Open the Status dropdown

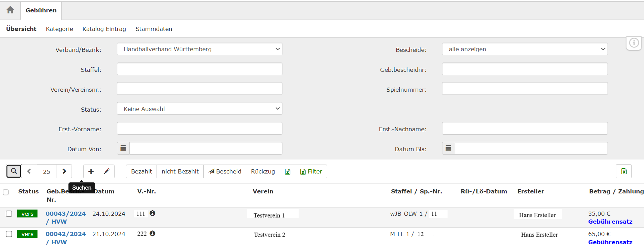pyautogui.click(x=200, y=109)
